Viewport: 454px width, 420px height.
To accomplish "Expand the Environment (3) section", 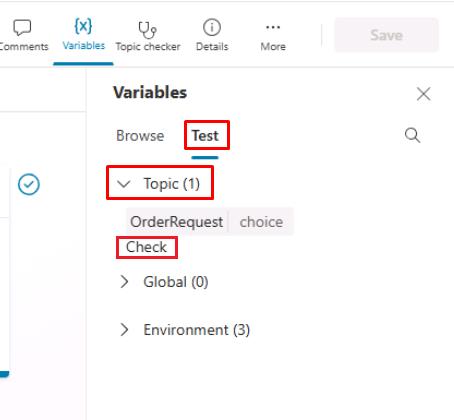I will (124, 330).
